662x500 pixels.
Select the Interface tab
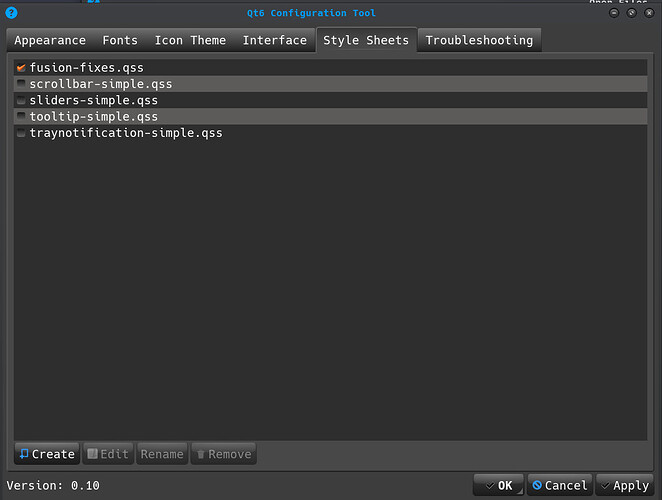click(x=274, y=40)
